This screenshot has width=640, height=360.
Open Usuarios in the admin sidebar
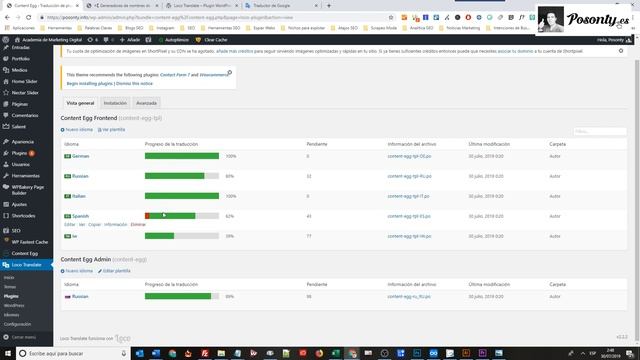pos(20,164)
